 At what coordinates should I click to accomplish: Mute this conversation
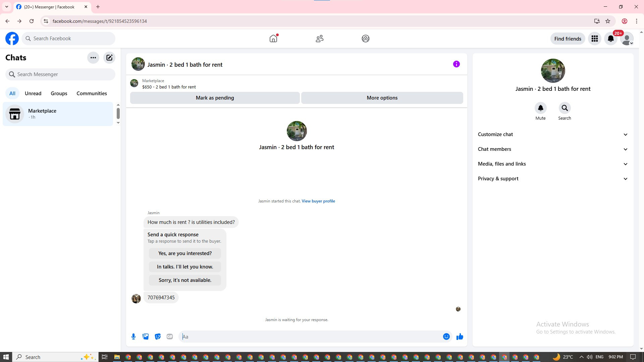[540, 108]
